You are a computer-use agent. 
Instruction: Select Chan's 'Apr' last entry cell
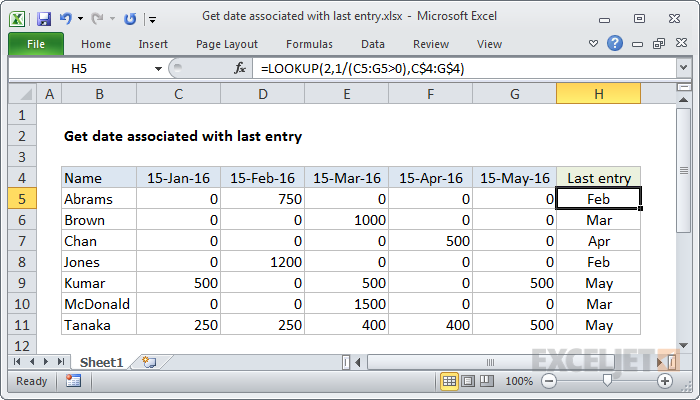tap(599, 241)
